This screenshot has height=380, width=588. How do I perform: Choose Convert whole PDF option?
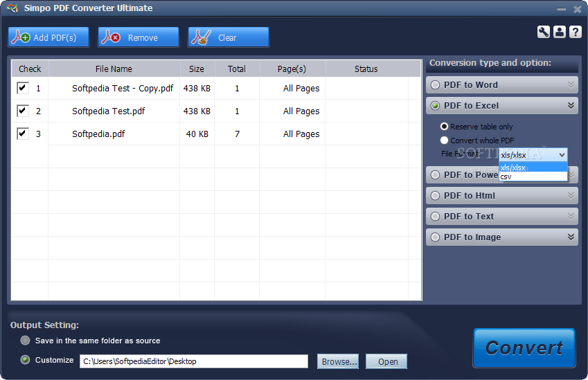444,141
